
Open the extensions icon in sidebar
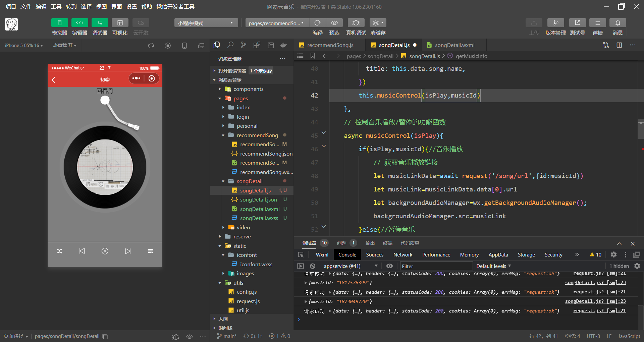click(257, 45)
